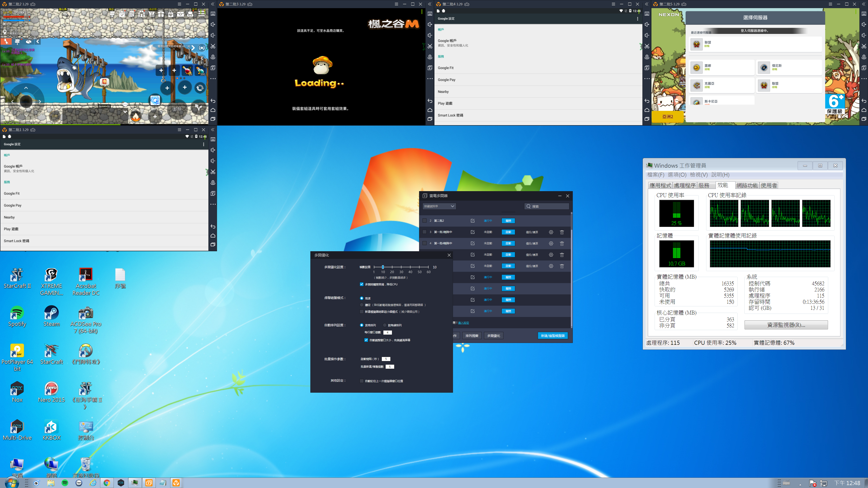Click 排列視窗 button
This screenshot has height=488, width=868.
pos(472,335)
